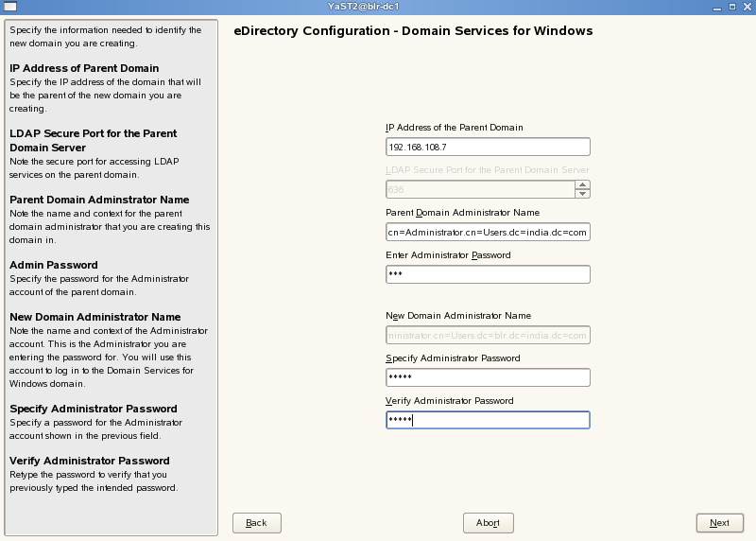Screen dimensions: 756x541
Task: Click the Admin Password help heading
Action: (x=54, y=265)
